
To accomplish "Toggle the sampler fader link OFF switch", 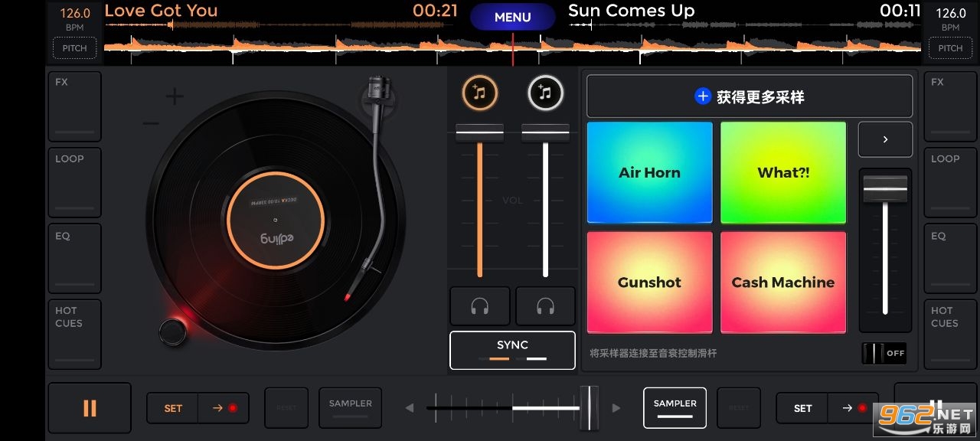I will coord(884,353).
